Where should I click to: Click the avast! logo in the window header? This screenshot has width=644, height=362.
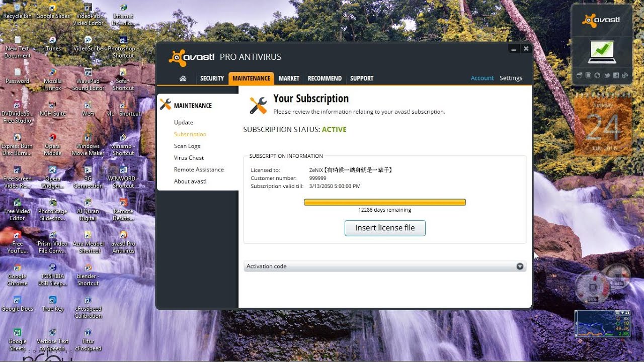pyautogui.click(x=192, y=57)
